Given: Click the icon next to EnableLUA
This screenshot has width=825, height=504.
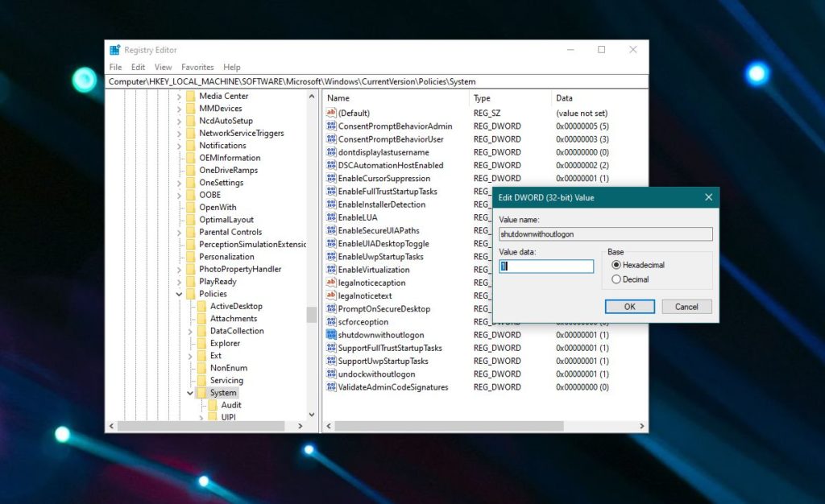Looking at the screenshot, I should (331, 217).
